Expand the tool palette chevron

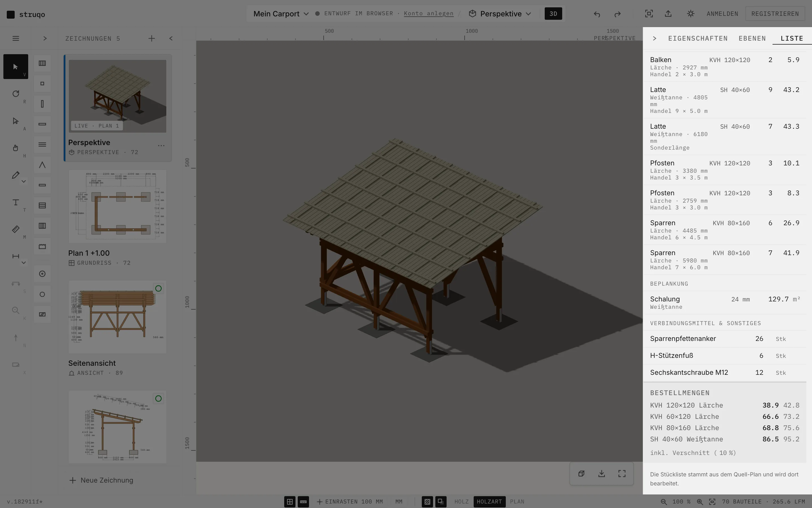click(45, 38)
